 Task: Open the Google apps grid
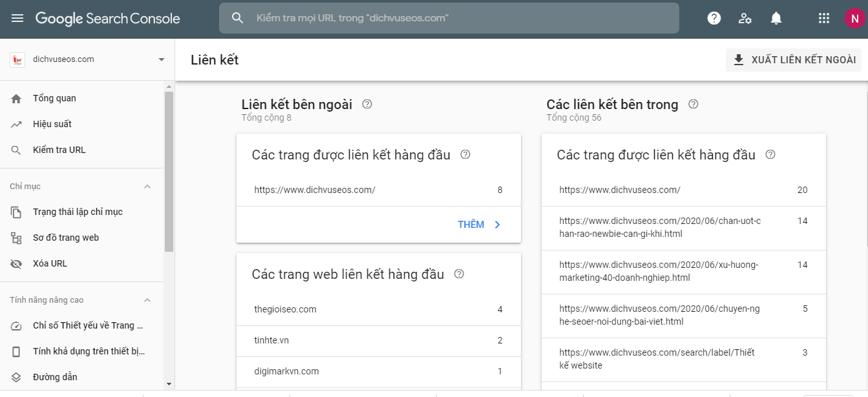[x=824, y=18]
